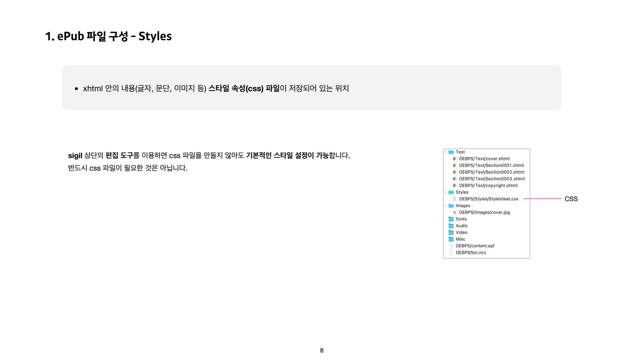Click the copyright.xhtml file icon
The height and width of the screenshot is (362, 644).
(454, 186)
